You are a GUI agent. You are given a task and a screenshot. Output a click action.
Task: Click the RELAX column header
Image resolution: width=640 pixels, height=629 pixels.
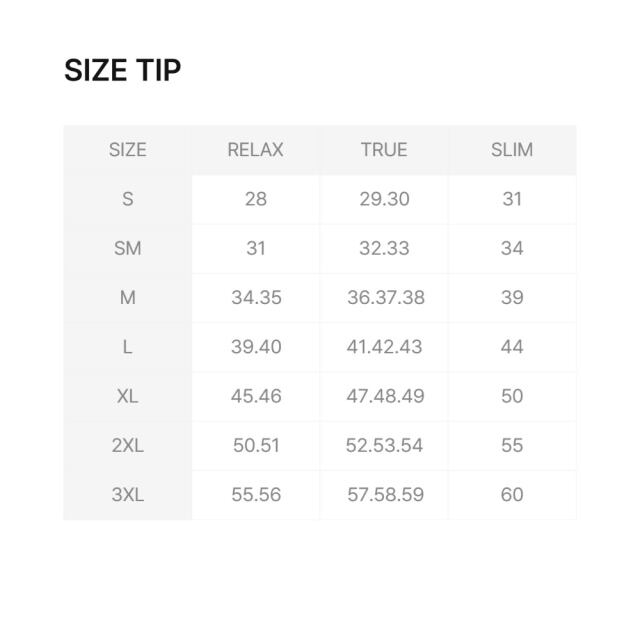click(x=255, y=150)
